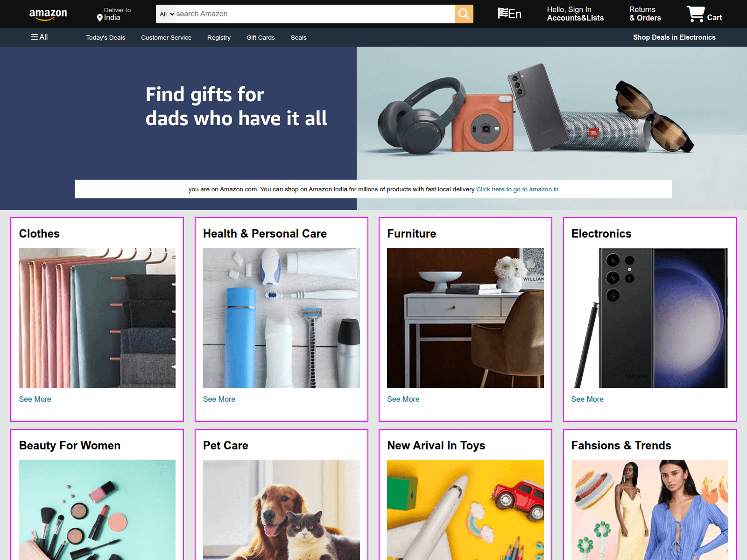This screenshot has height=560, width=747.
Task: Select Today's Deals in navigation bar
Action: (x=106, y=37)
